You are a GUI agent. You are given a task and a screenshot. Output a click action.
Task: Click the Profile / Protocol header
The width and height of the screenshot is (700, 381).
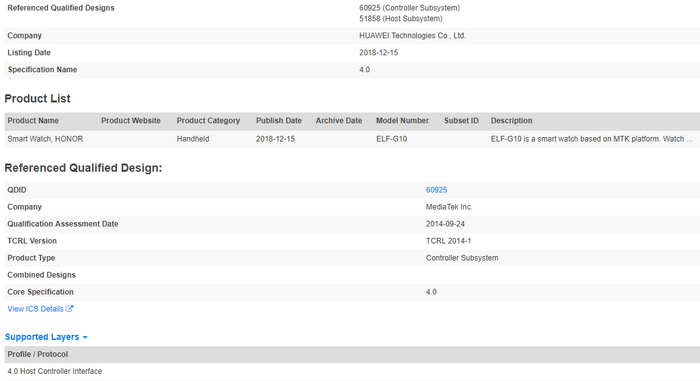pos(38,354)
